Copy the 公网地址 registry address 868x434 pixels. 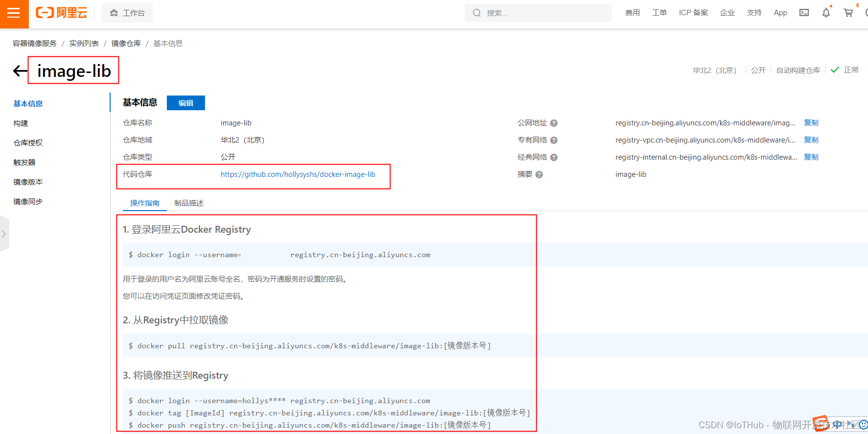[811, 123]
